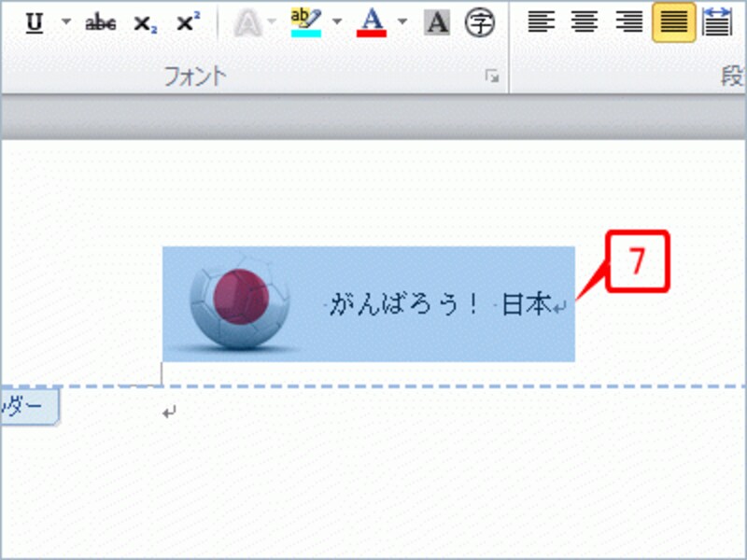747x560 pixels.
Task: Click the text effects button
Action: point(247,22)
